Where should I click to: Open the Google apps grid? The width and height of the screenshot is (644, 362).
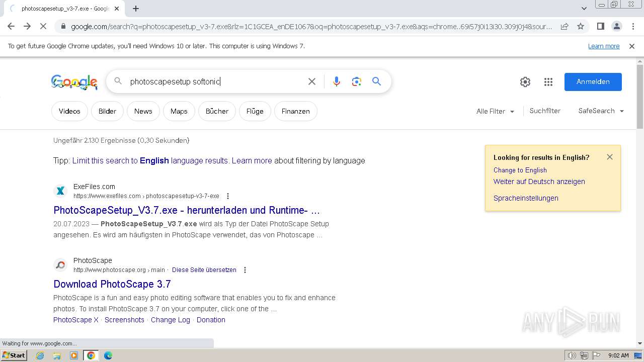[548, 82]
